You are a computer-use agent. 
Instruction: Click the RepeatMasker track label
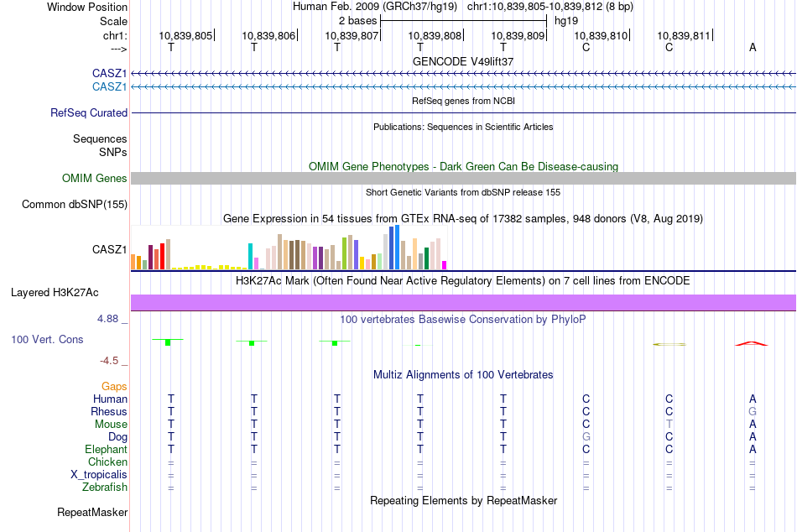tap(92, 512)
